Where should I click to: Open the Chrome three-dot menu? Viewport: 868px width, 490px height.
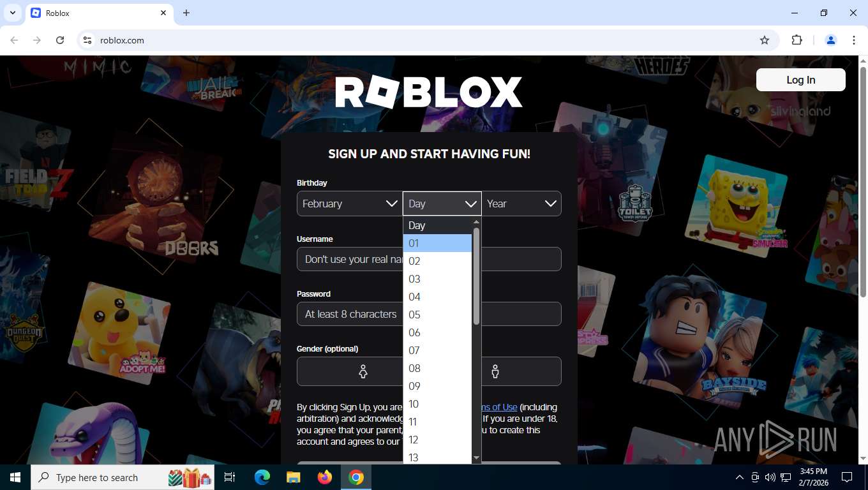[854, 40]
